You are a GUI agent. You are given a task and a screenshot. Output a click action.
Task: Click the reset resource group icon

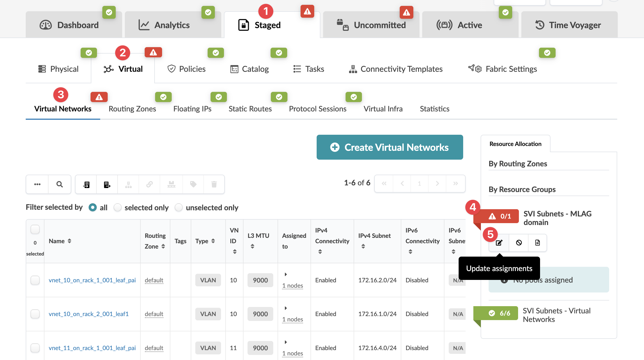pyautogui.click(x=519, y=243)
